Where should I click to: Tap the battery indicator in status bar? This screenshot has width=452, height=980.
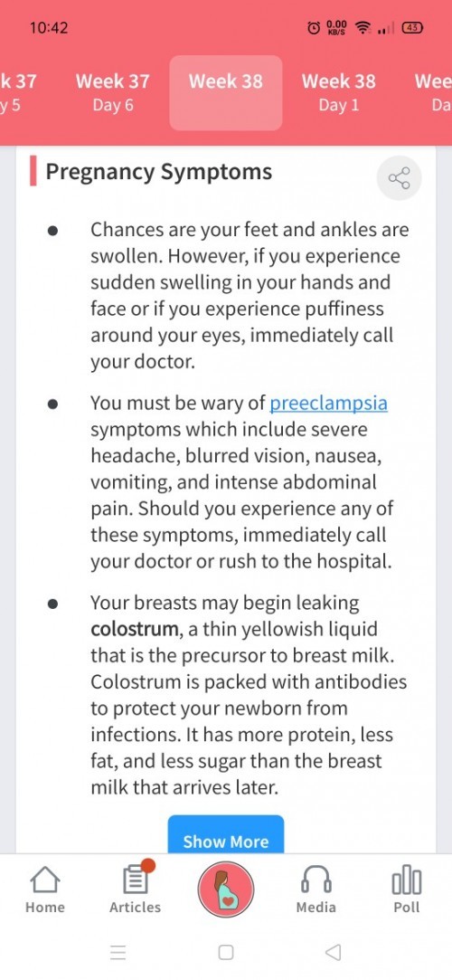(x=412, y=28)
